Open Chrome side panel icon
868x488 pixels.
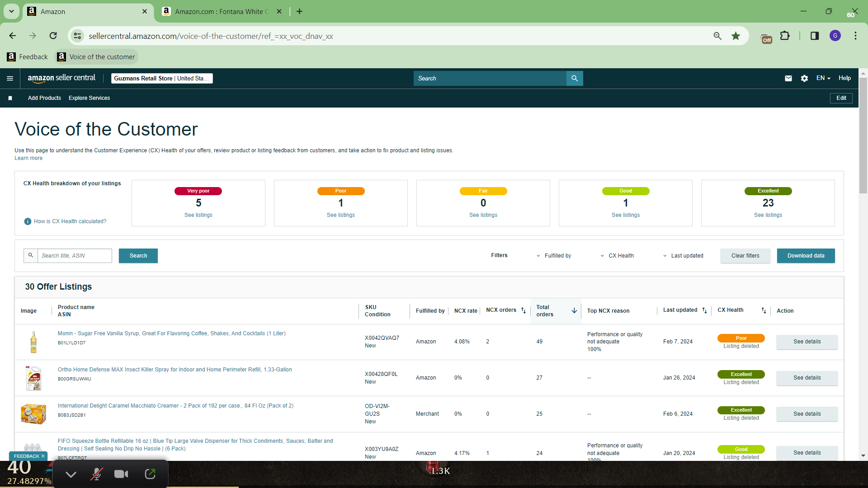(x=815, y=36)
